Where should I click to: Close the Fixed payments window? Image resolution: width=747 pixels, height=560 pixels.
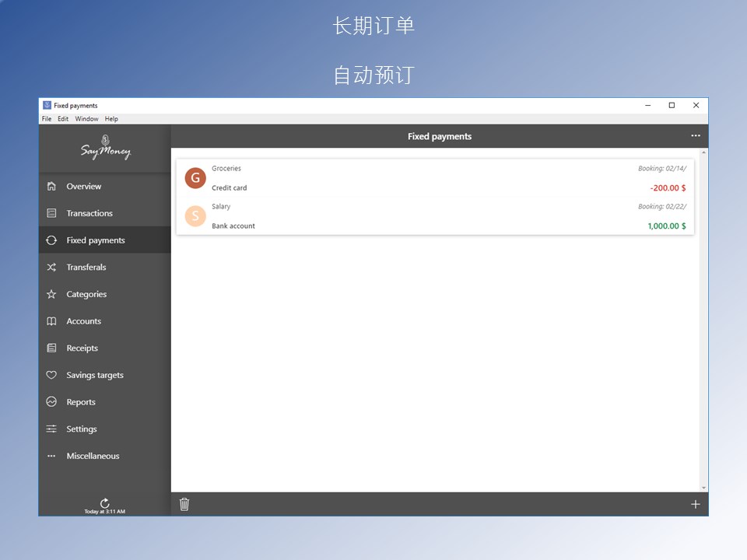(x=696, y=105)
